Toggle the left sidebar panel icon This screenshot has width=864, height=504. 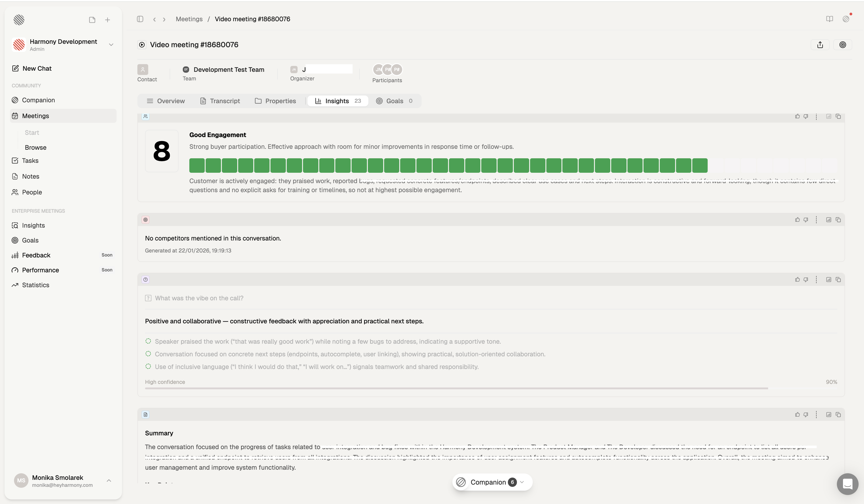(140, 19)
